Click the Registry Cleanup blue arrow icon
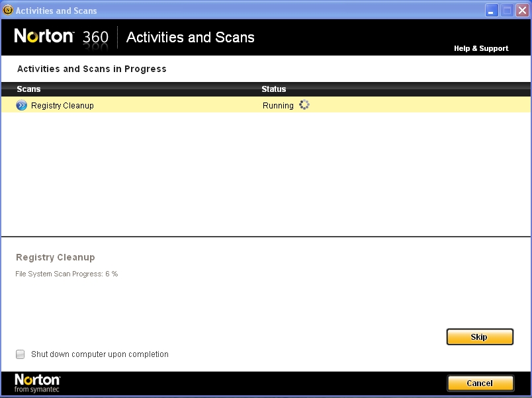532x398 pixels. point(21,105)
